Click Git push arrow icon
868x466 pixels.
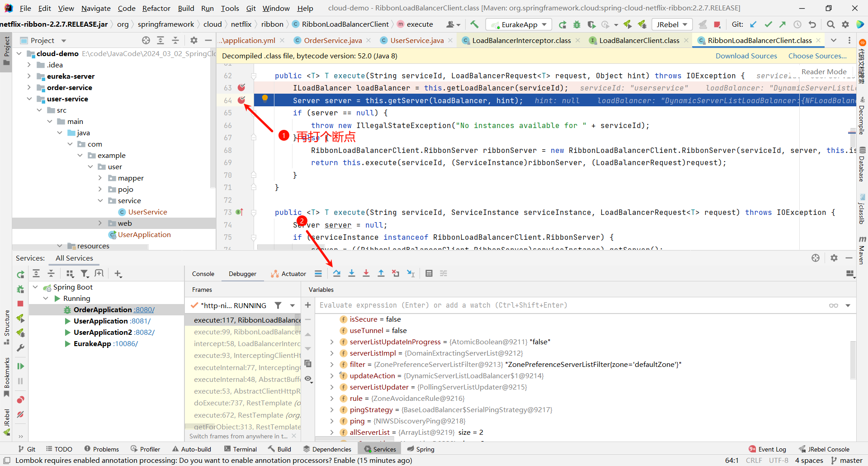(x=783, y=24)
